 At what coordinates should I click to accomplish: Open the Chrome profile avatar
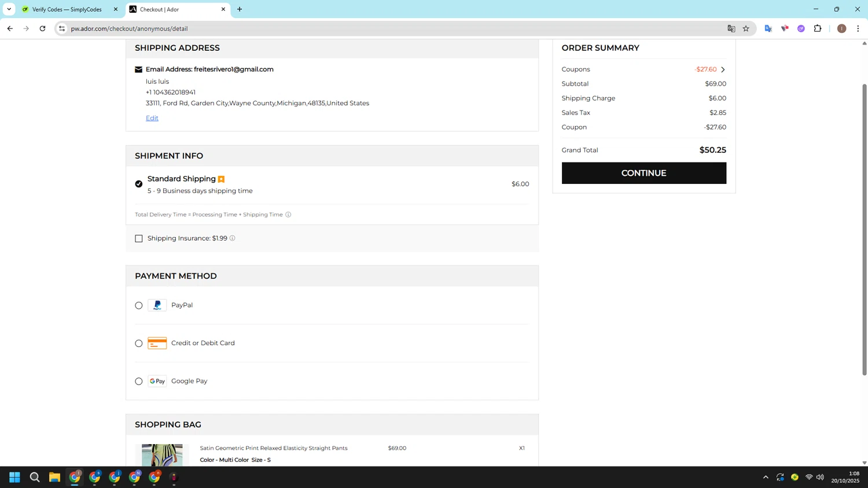[841, 28]
